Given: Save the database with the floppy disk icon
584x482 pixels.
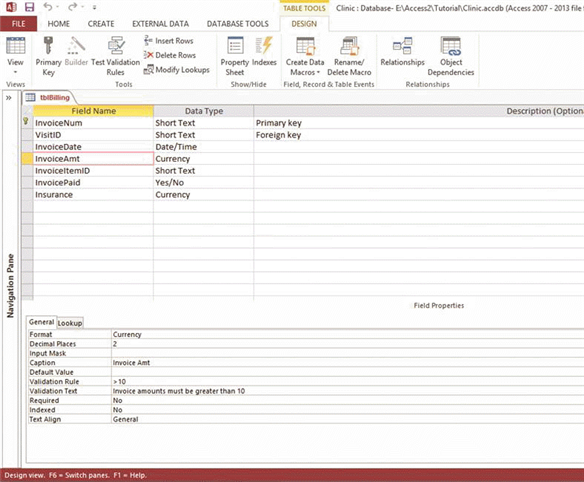Looking at the screenshot, I should click(x=29, y=7).
